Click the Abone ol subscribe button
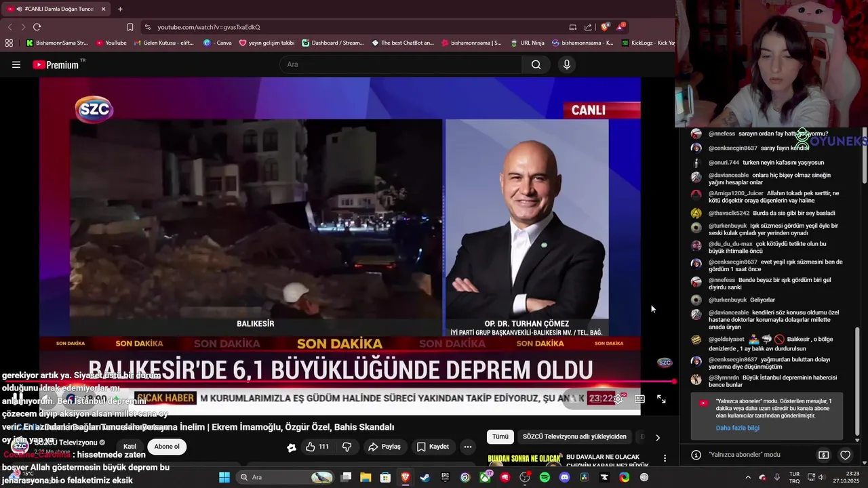 point(167,447)
